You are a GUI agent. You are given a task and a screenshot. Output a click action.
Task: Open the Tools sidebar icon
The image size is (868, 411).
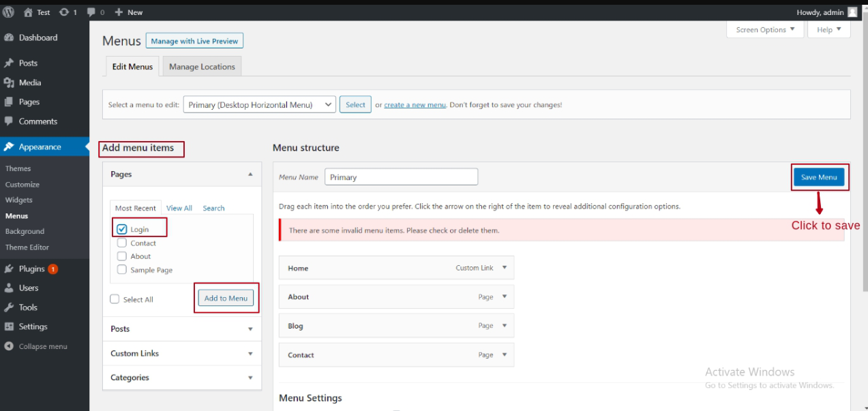[x=27, y=307]
